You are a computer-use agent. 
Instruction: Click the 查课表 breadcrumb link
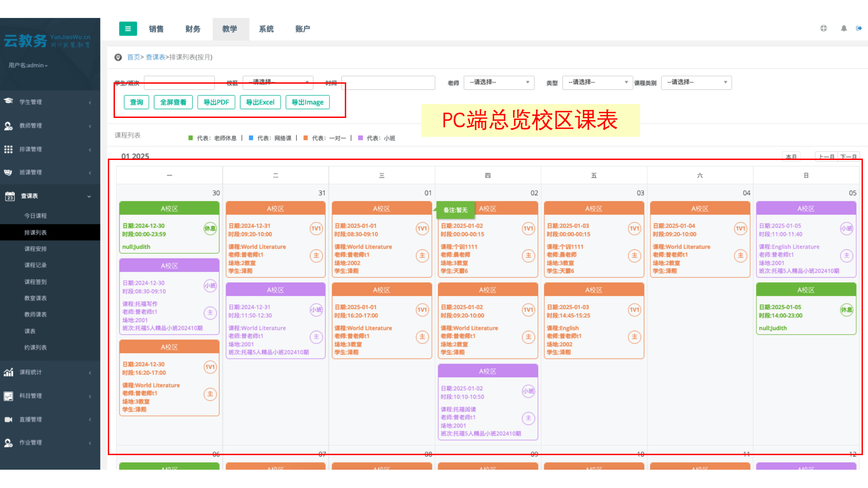155,57
